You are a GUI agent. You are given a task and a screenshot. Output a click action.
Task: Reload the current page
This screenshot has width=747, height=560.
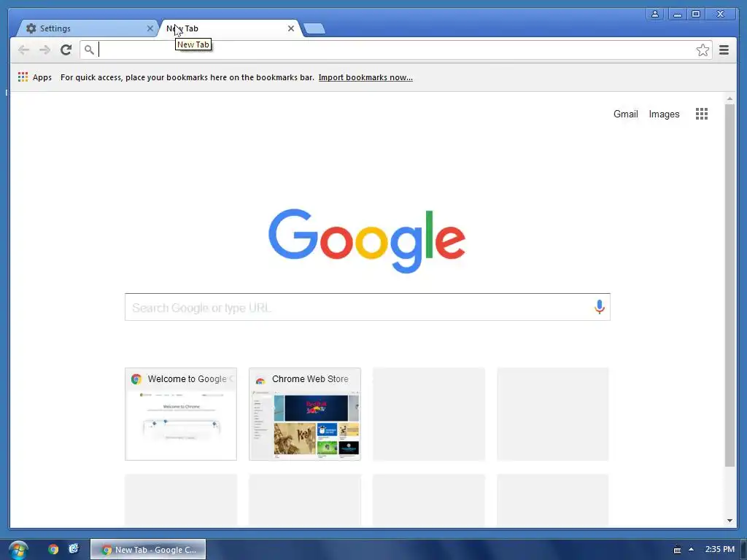click(66, 50)
